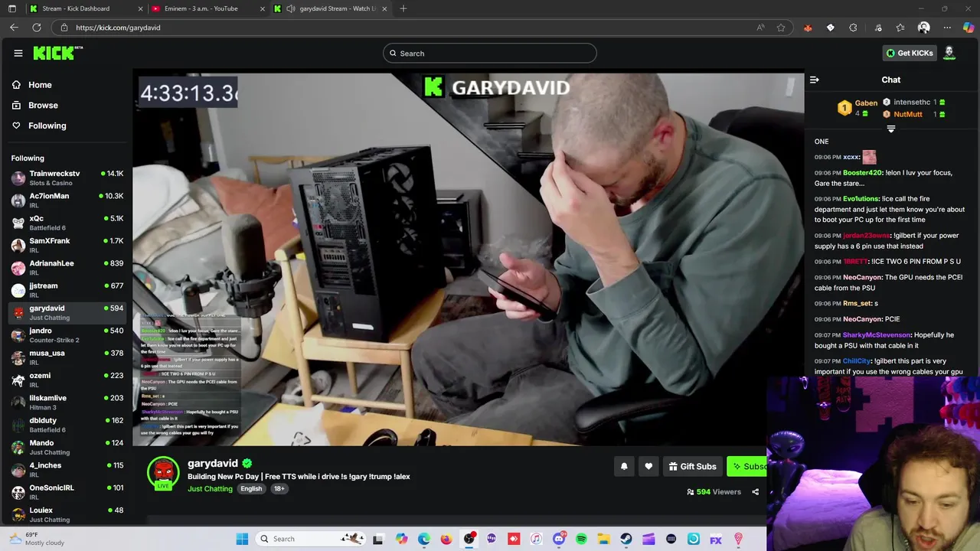Open Steam from the taskbar
The height and width of the screenshot is (551, 980).
(626, 539)
